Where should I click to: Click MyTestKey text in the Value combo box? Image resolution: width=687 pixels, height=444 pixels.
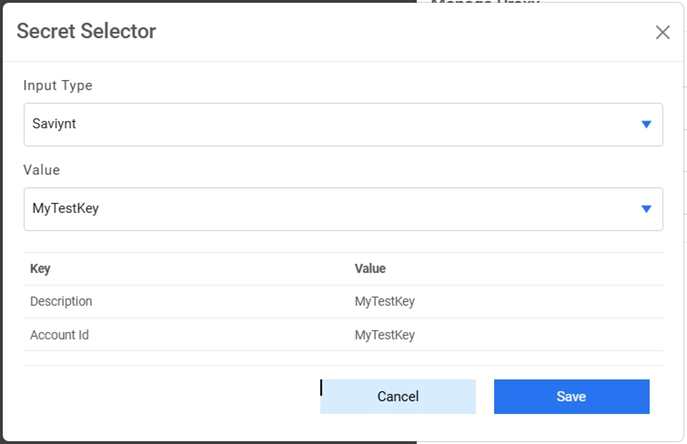click(65, 209)
